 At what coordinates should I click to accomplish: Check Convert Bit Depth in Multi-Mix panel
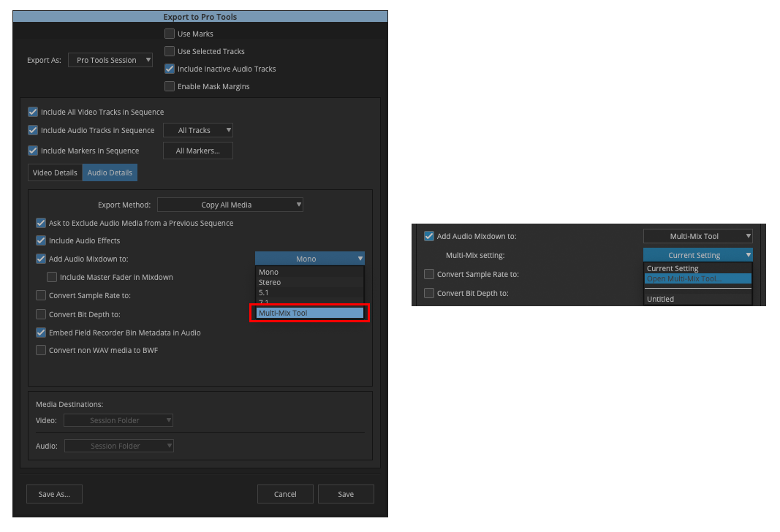pos(429,293)
